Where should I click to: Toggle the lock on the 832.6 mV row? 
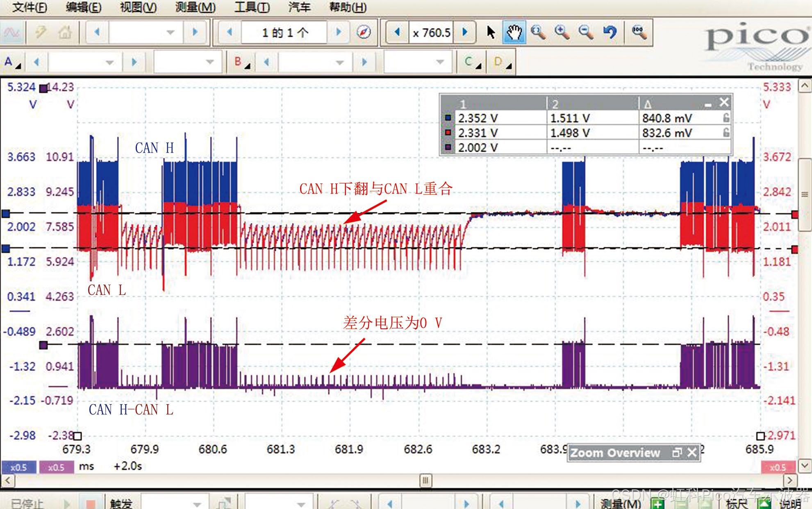[726, 133]
